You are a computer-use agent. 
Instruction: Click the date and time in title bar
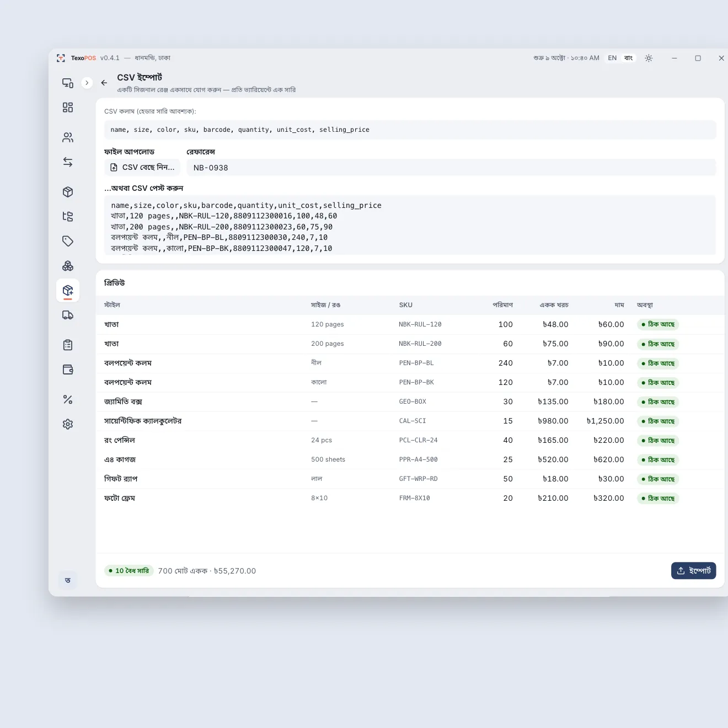pyautogui.click(x=566, y=58)
